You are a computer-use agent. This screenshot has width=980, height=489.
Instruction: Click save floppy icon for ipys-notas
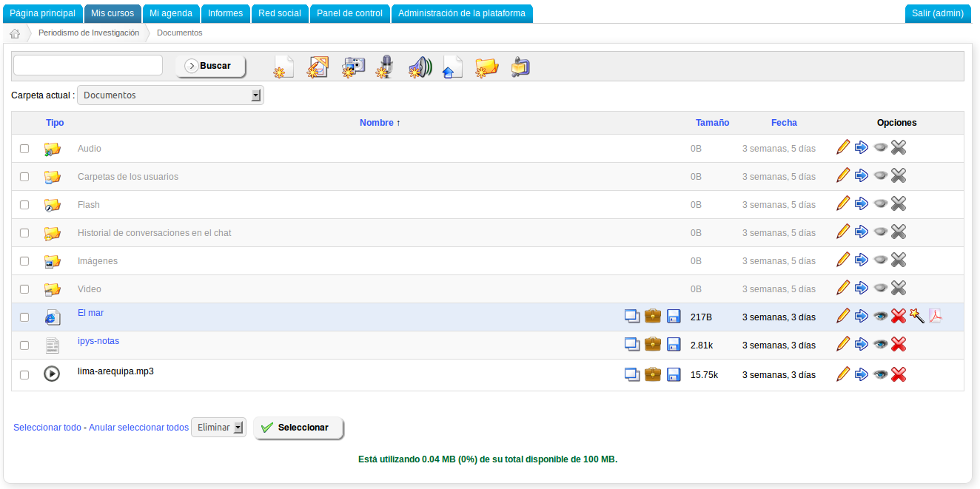coord(674,344)
